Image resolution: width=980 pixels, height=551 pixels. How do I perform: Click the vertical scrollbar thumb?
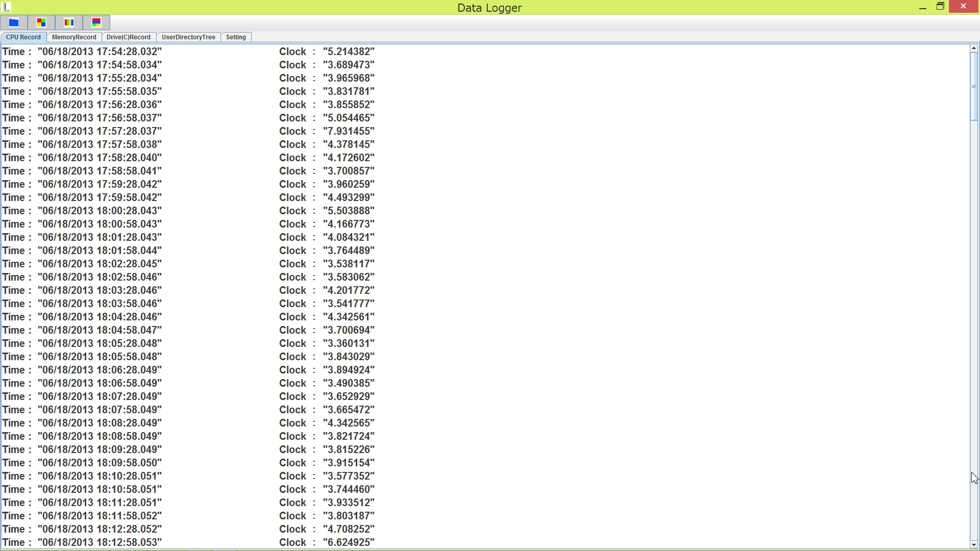[974, 86]
